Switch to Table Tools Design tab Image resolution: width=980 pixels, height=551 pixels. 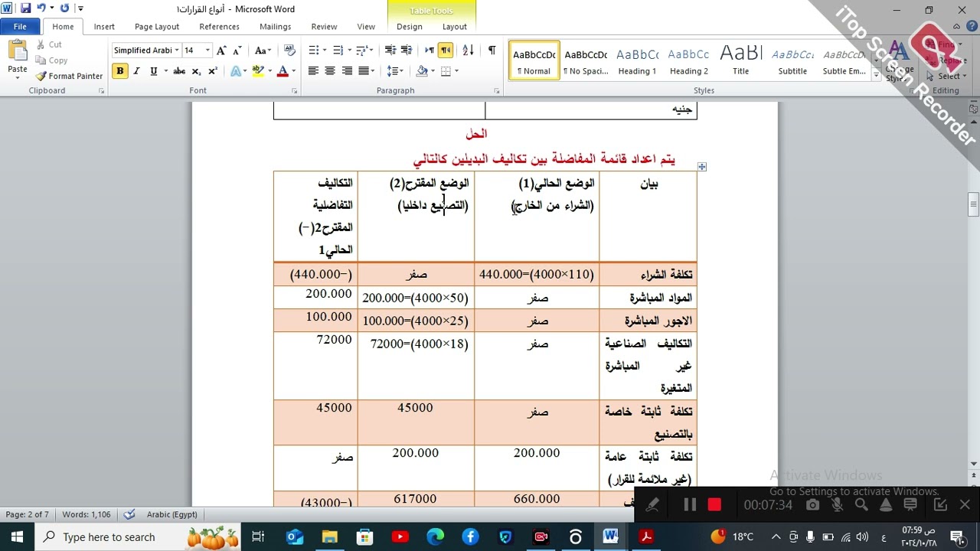[409, 27]
